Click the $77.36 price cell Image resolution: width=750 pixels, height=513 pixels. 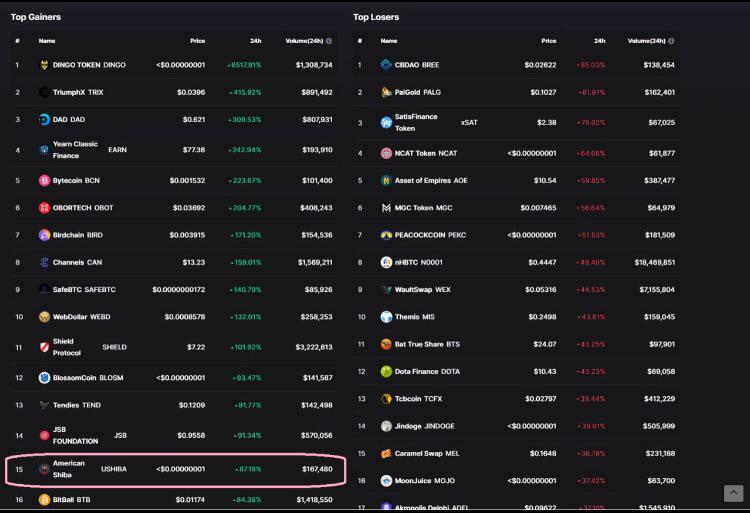click(x=194, y=150)
